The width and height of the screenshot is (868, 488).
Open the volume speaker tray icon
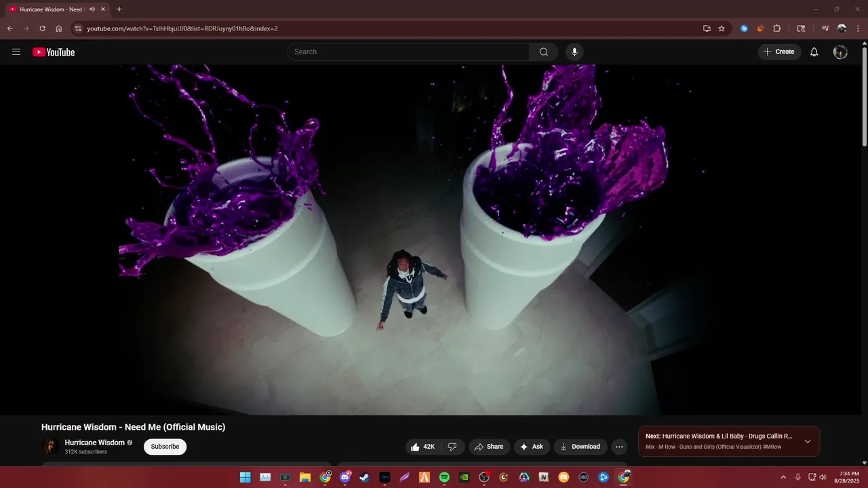pyautogui.click(x=823, y=477)
